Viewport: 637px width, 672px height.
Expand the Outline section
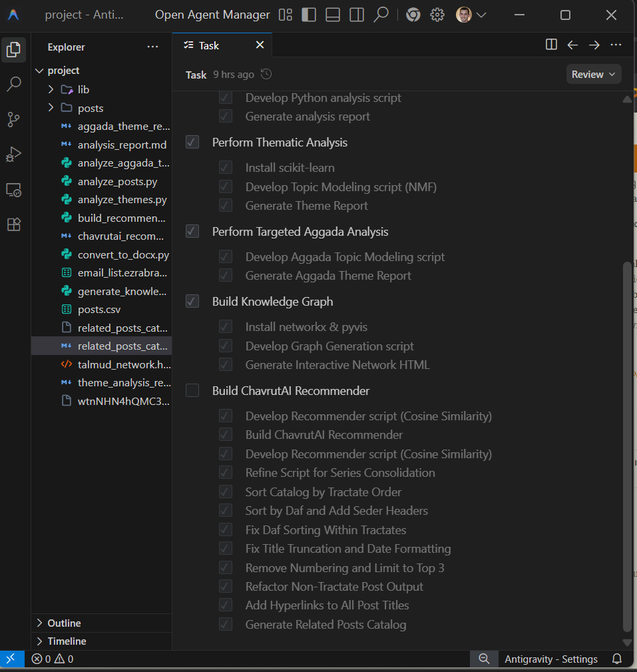click(x=64, y=623)
